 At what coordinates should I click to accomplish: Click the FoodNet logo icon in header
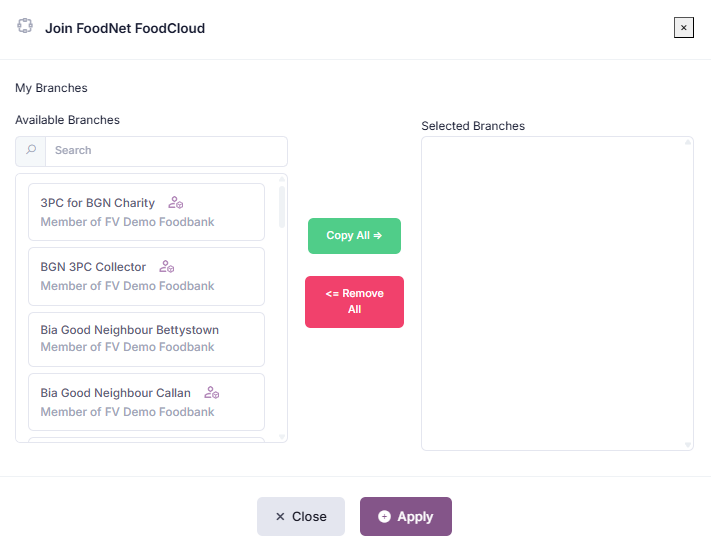[25, 27]
